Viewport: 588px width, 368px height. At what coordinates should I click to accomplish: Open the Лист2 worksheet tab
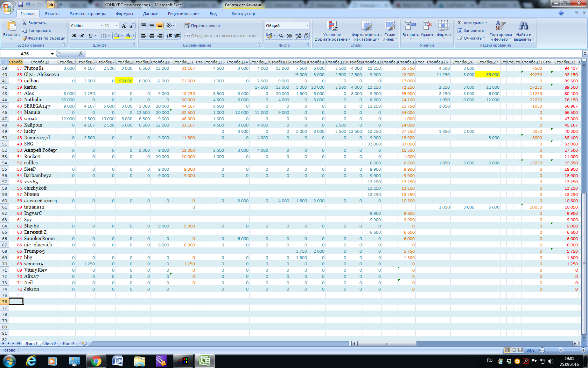tap(50, 343)
